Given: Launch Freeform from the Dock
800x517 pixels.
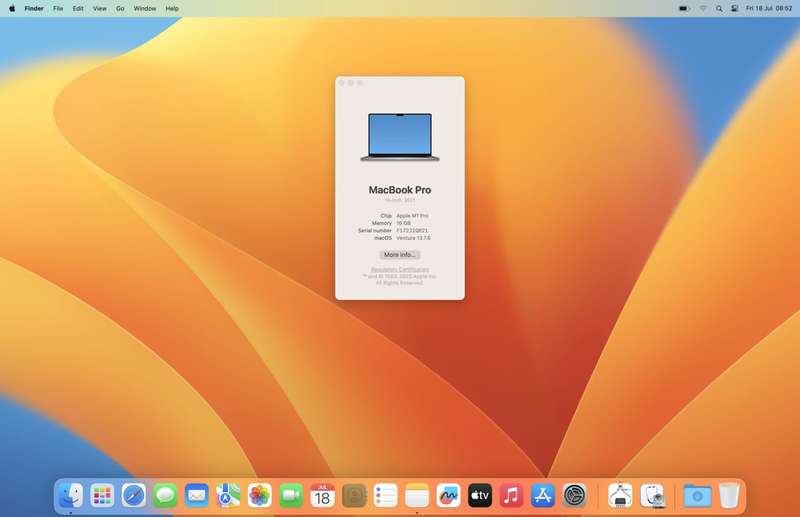Looking at the screenshot, I should 448,495.
